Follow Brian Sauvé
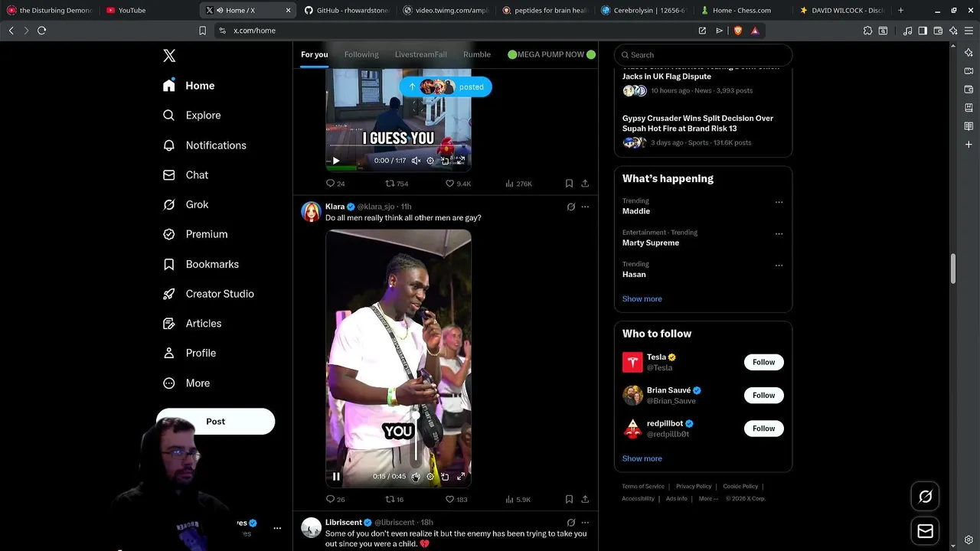This screenshot has width=980, height=551. (x=763, y=396)
